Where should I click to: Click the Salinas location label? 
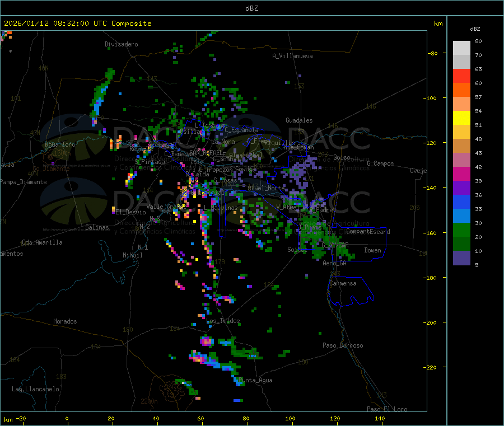point(97,227)
